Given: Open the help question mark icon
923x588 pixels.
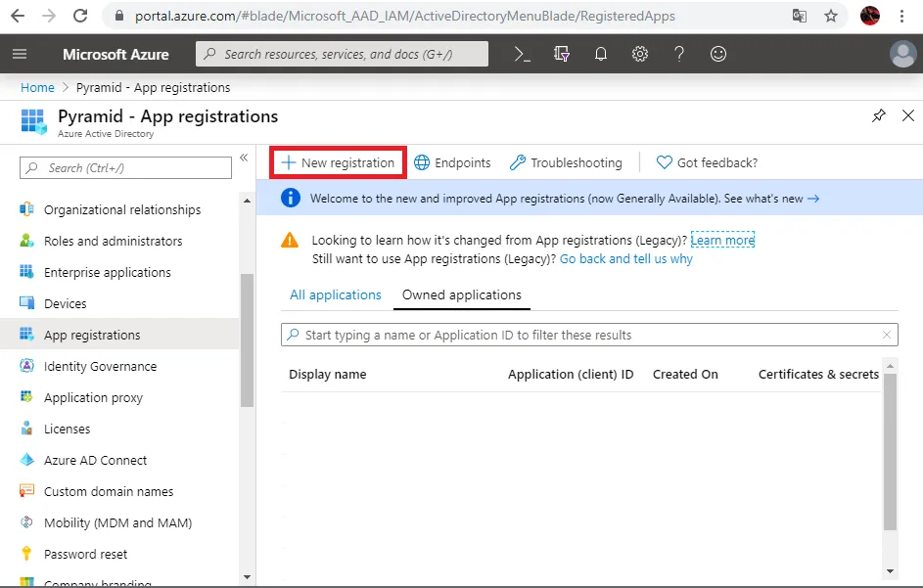Looking at the screenshot, I should click(678, 54).
